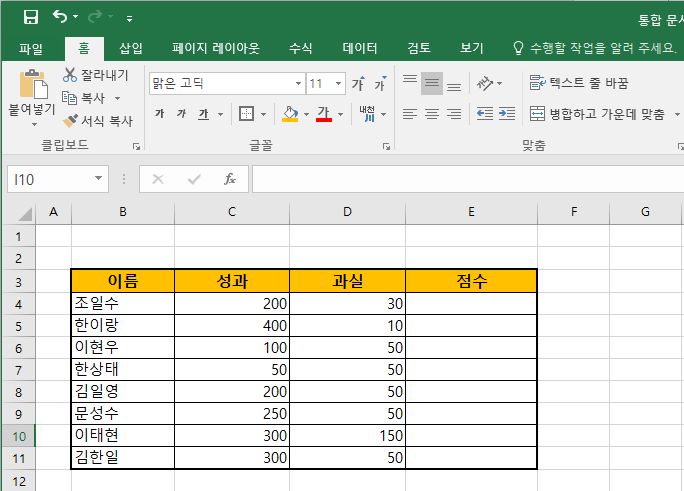Select column E header
Viewport: 684px width, 491px height.
click(471, 212)
